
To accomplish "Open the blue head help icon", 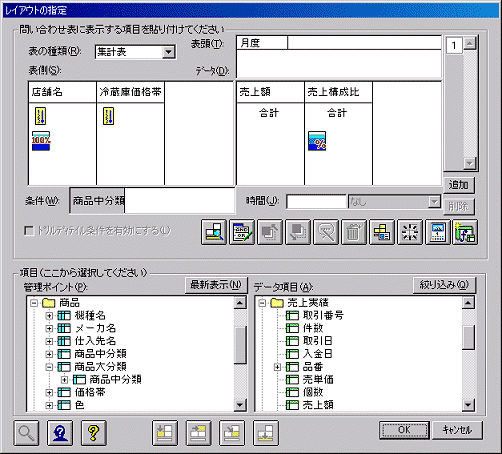I will pos(60,433).
